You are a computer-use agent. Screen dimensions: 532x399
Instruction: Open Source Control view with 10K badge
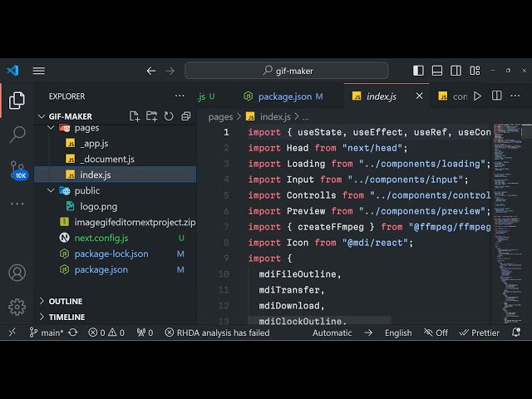coord(17,170)
